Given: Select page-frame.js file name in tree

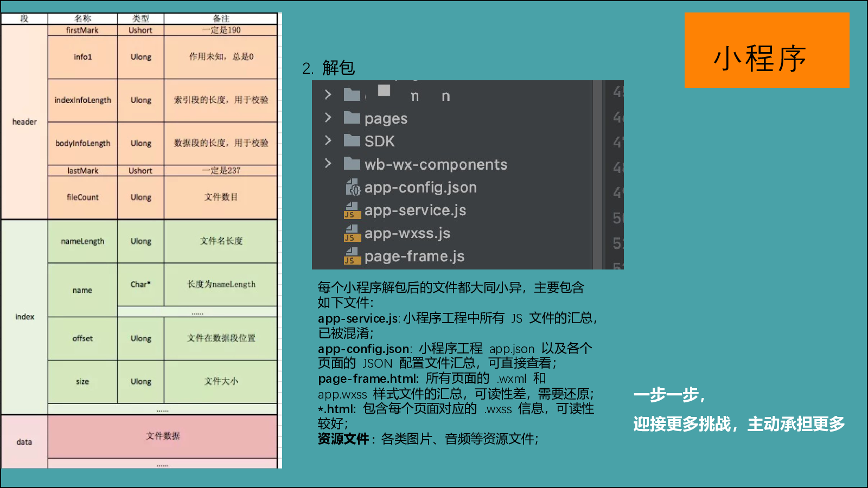Looking at the screenshot, I should tap(414, 256).
